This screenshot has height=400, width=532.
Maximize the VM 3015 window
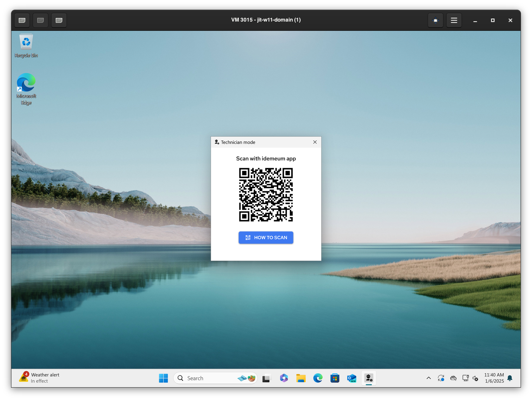point(493,20)
